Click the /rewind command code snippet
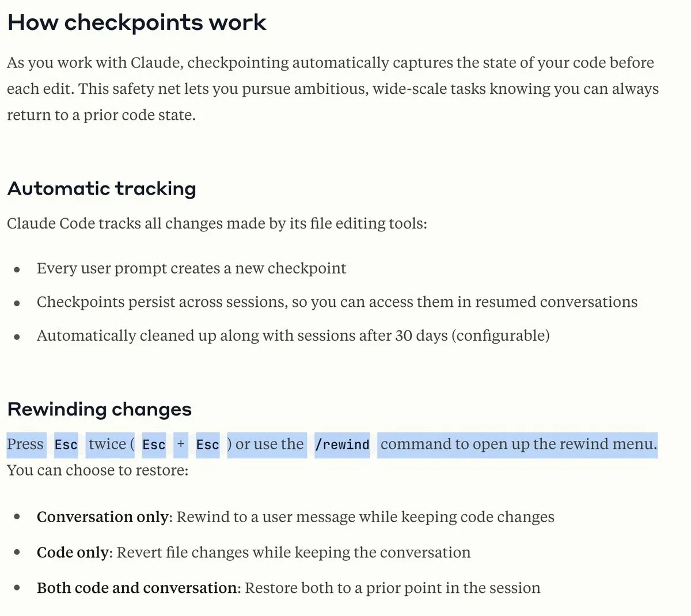Image resolution: width=691 pixels, height=616 pixels. tap(342, 445)
